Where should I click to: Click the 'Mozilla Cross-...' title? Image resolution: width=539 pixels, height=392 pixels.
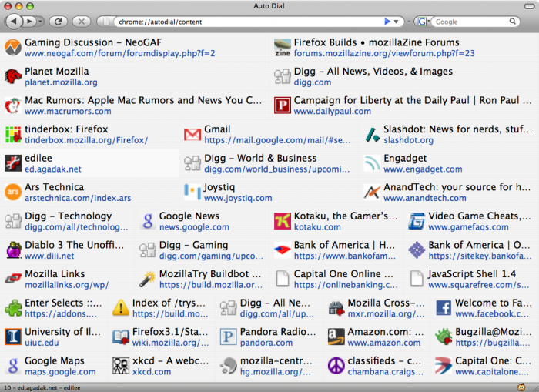pos(387,303)
